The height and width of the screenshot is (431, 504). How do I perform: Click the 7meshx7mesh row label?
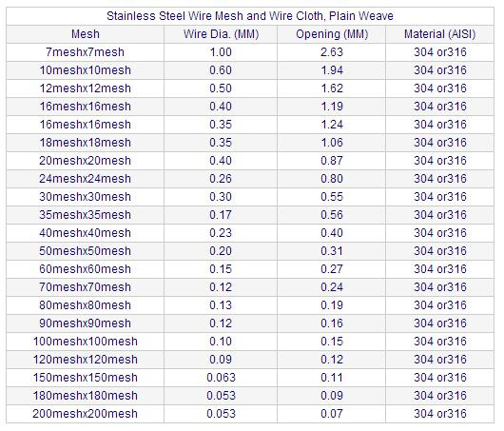[x=86, y=52]
